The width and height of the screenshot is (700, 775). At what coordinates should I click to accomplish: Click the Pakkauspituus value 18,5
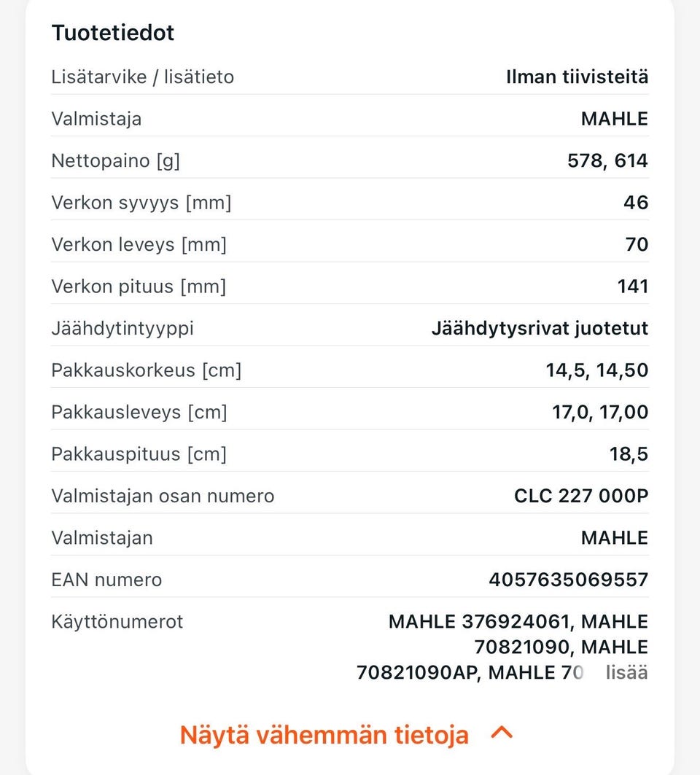629,454
